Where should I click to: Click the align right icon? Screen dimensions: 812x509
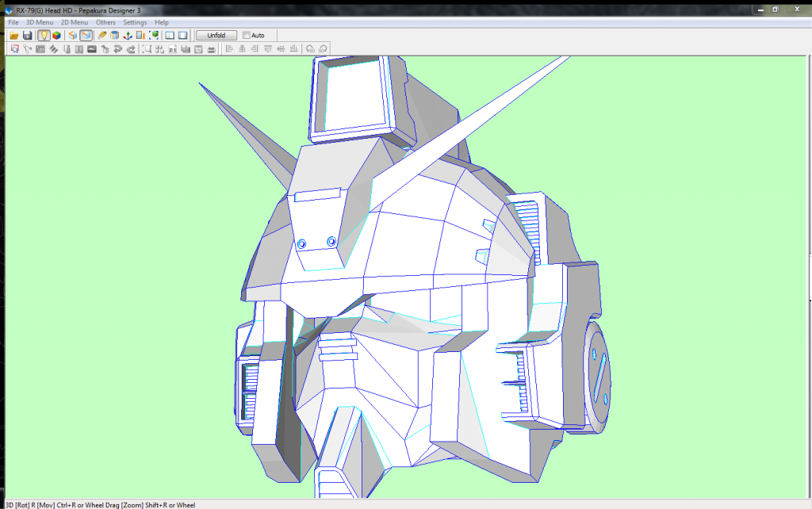[255, 49]
